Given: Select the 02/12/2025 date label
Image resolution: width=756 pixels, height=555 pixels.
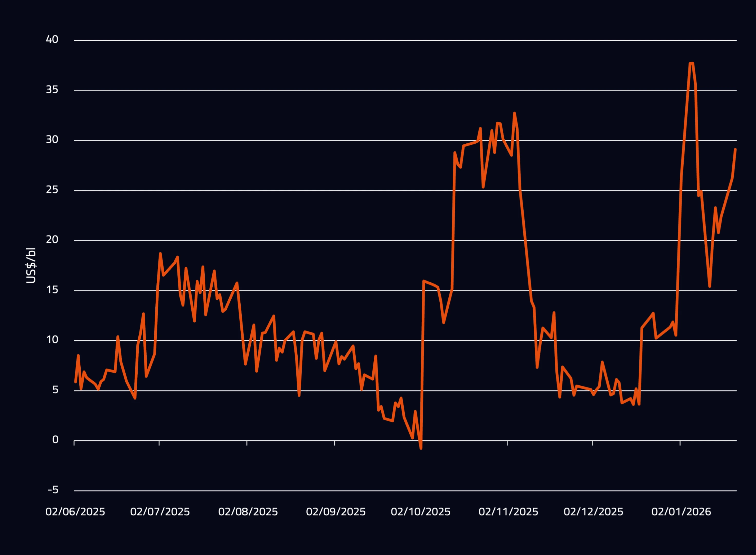Looking at the screenshot, I should (x=593, y=512).
